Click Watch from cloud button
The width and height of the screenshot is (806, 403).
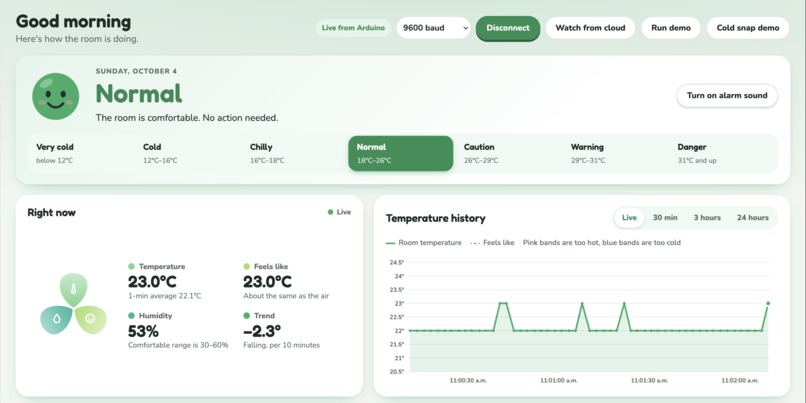pos(590,28)
